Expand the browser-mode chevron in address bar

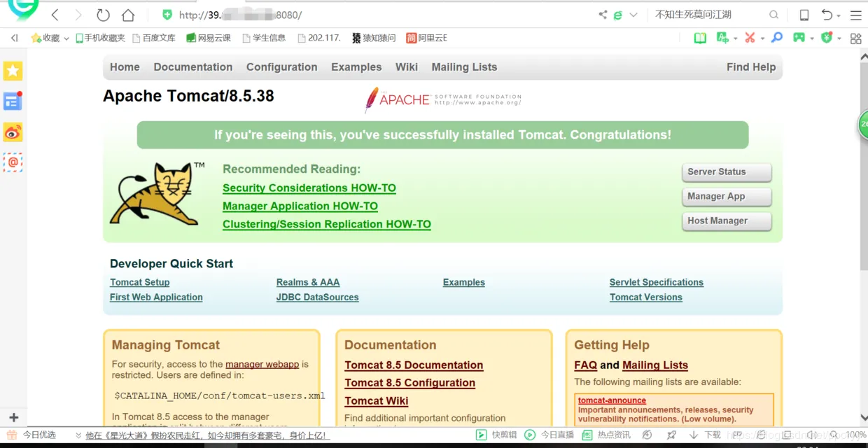click(633, 15)
